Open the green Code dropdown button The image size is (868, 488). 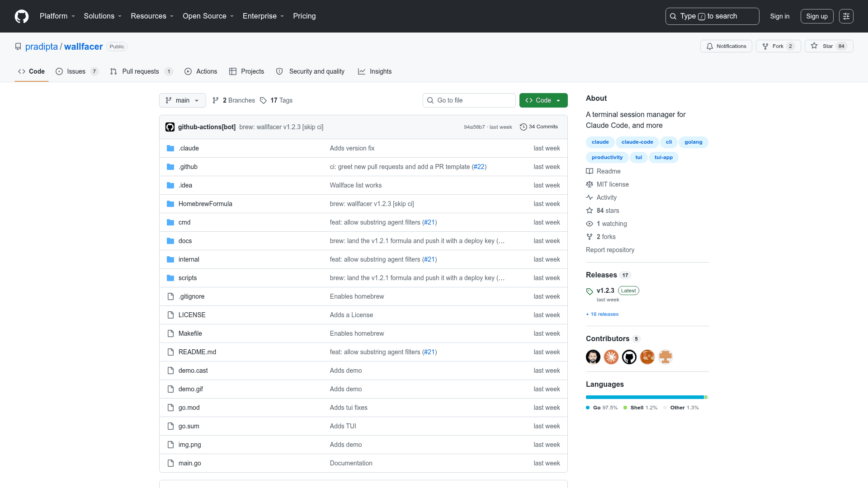(543, 100)
